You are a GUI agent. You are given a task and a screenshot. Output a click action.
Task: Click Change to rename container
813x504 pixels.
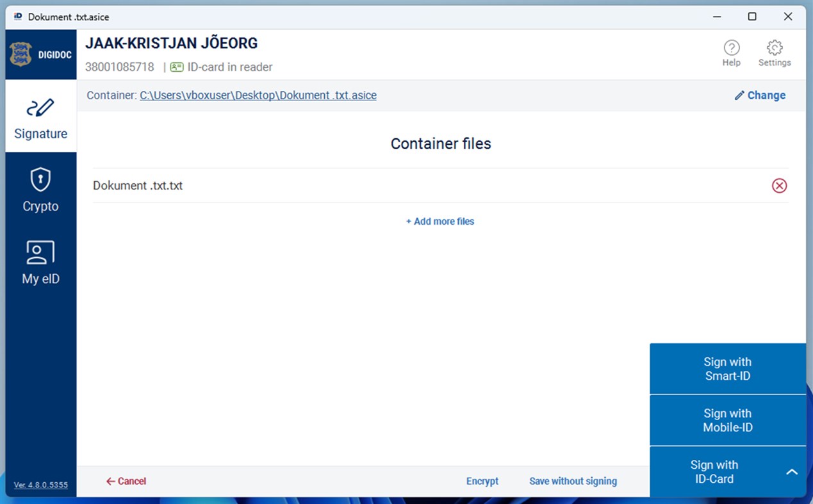point(760,95)
